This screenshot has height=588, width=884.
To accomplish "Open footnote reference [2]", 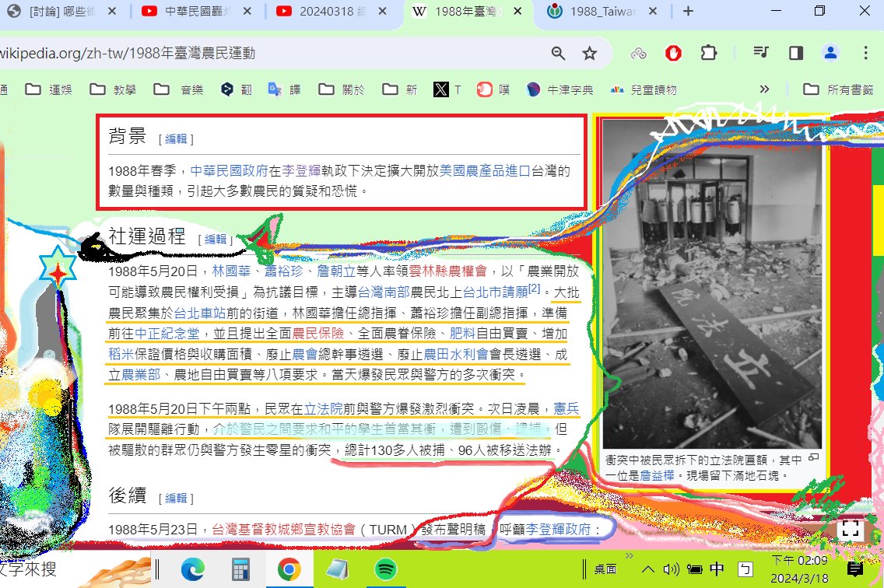I will pos(534,288).
